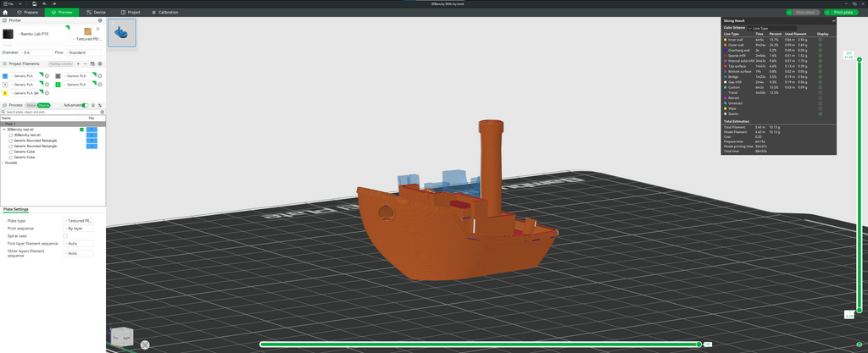Open First layer filament sequence dropdown
Image resolution: width=868 pixels, height=353 pixels.
coord(78,243)
